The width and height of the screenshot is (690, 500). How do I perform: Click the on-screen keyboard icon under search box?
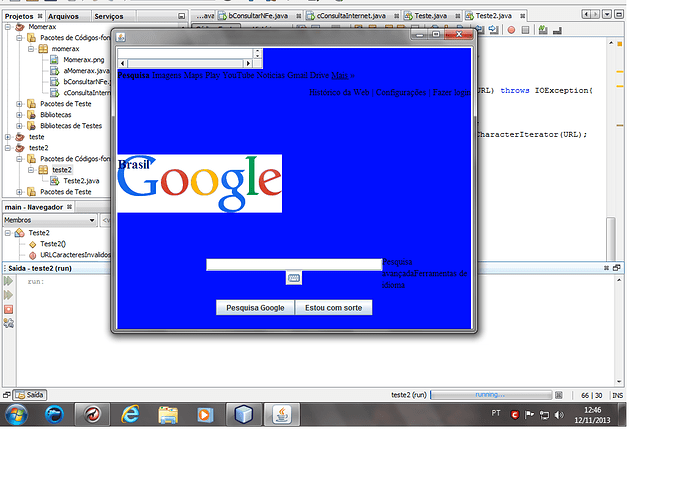click(x=294, y=278)
